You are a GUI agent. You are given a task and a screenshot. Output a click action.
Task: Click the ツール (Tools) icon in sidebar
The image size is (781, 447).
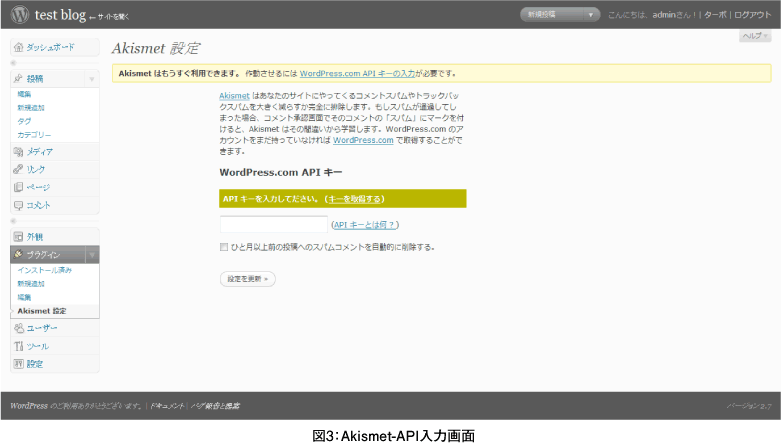(x=18, y=346)
